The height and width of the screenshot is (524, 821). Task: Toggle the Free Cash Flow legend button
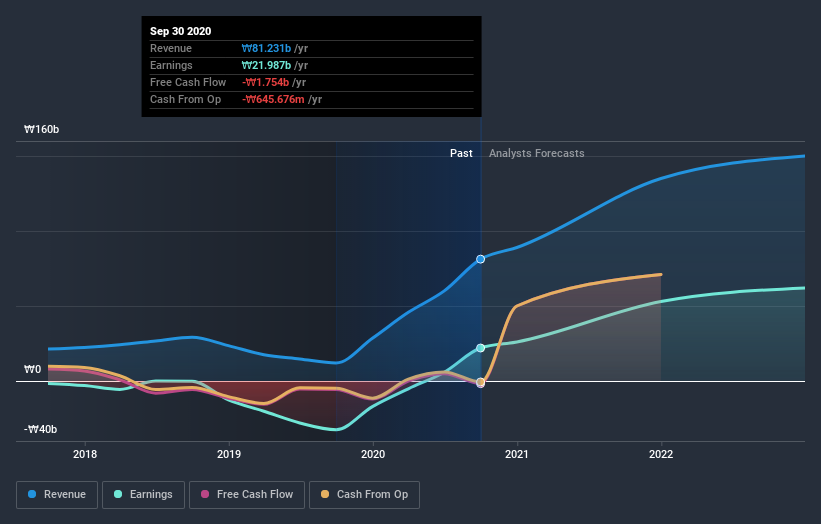pos(247,495)
